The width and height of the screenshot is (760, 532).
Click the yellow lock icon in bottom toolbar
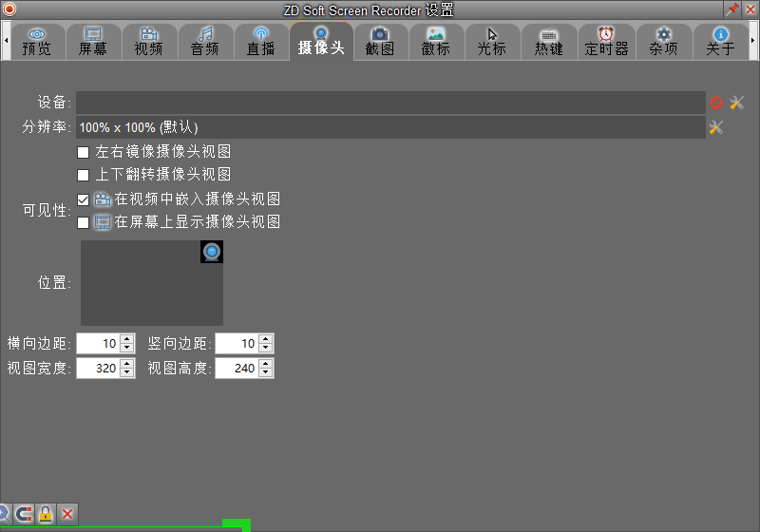click(x=46, y=514)
